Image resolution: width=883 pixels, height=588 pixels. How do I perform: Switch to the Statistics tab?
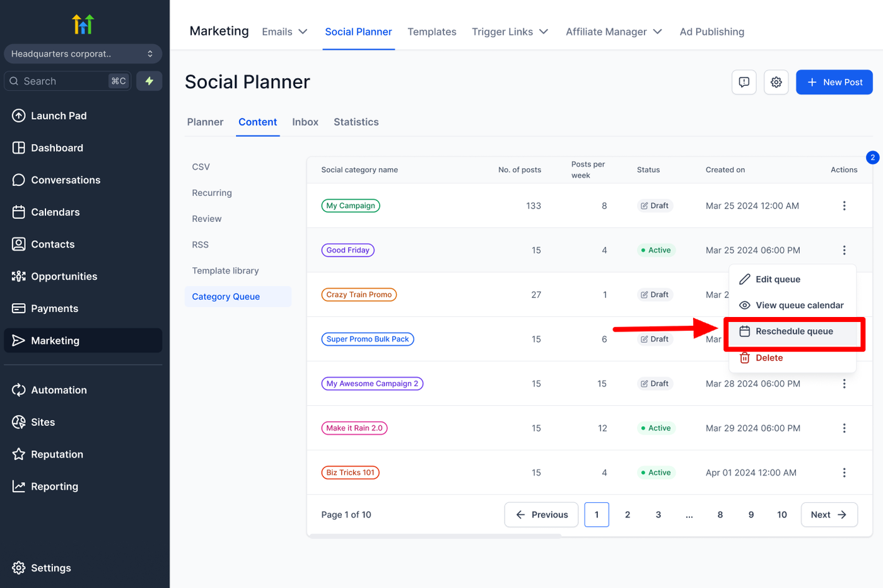tap(356, 122)
